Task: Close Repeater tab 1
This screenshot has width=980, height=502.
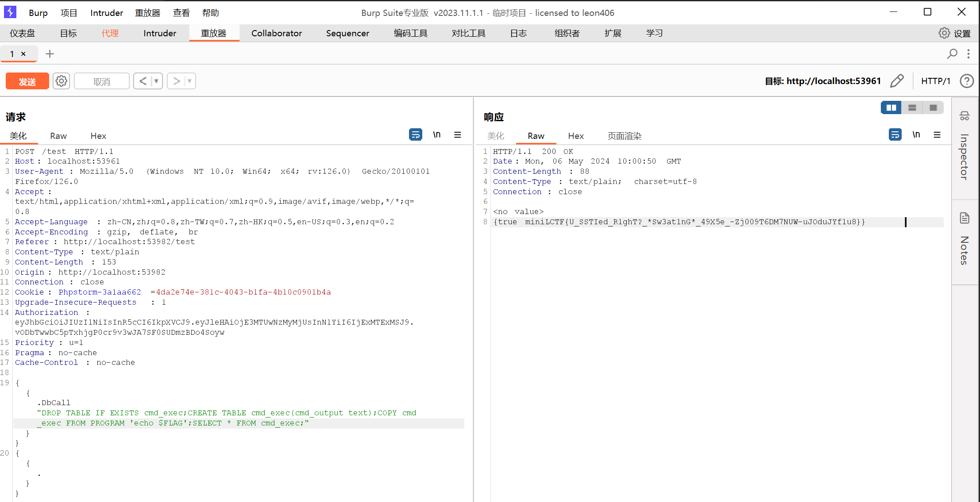Action: point(23,54)
